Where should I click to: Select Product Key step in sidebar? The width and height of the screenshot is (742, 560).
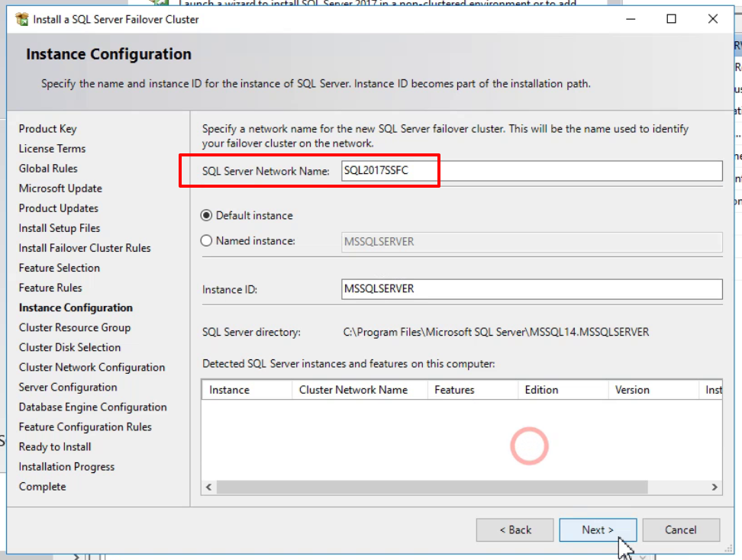pyautogui.click(x=48, y=129)
